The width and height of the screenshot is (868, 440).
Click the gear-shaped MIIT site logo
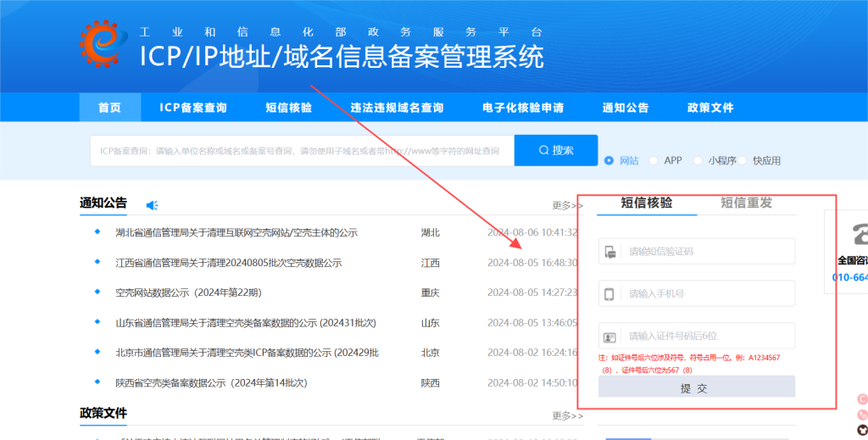pyautogui.click(x=103, y=43)
